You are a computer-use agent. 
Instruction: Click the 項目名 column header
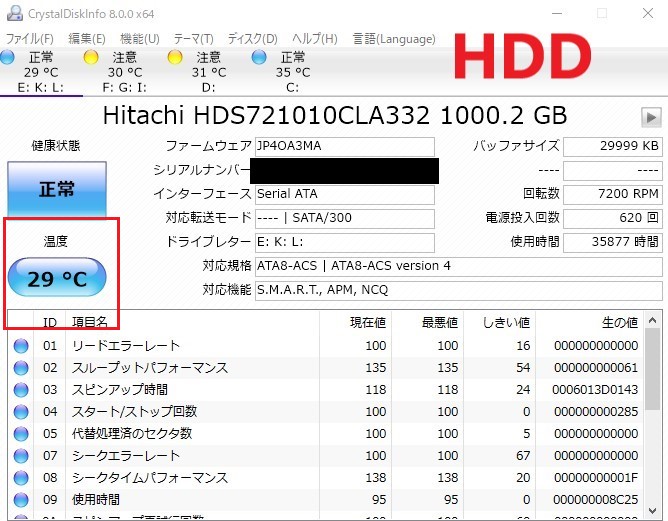tap(192, 322)
